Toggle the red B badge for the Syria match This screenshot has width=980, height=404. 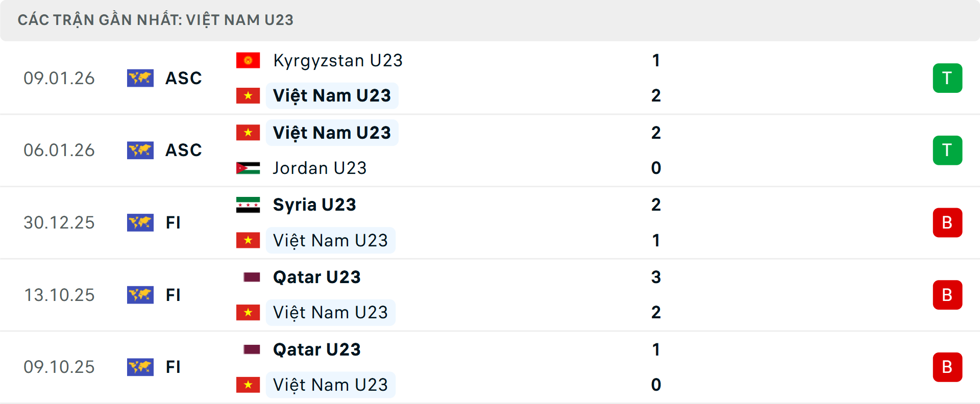pyautogui.click(x=948, y=222)
